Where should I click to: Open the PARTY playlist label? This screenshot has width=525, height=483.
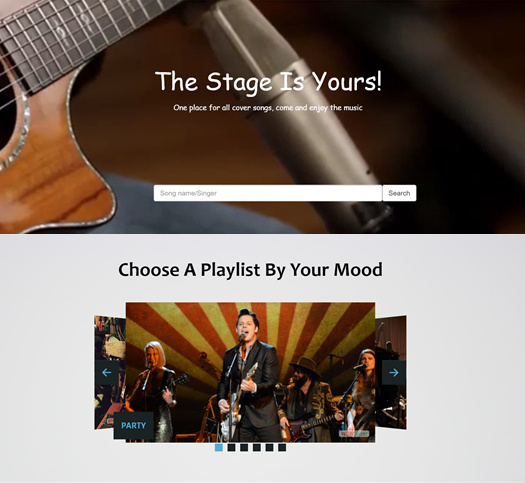point(134,425)
